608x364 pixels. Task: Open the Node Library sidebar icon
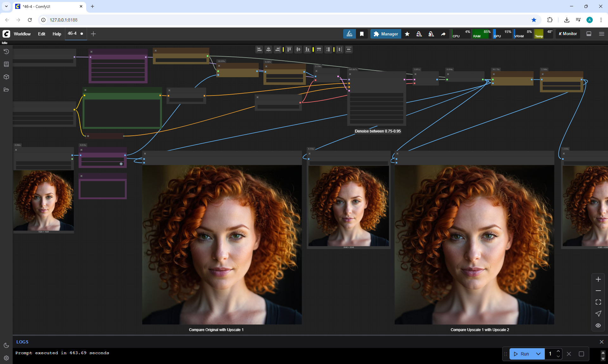(x=6, y=64)
